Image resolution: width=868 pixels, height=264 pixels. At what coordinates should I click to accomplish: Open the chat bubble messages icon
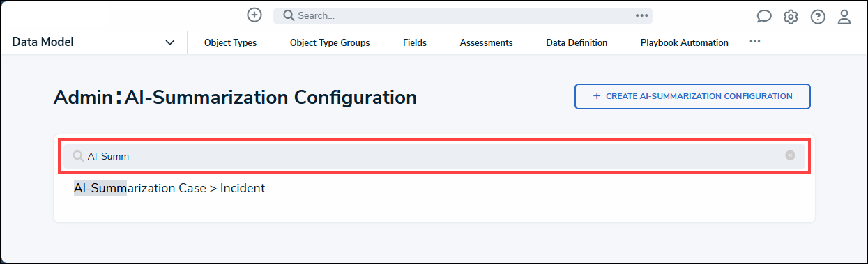click(764, 17)
